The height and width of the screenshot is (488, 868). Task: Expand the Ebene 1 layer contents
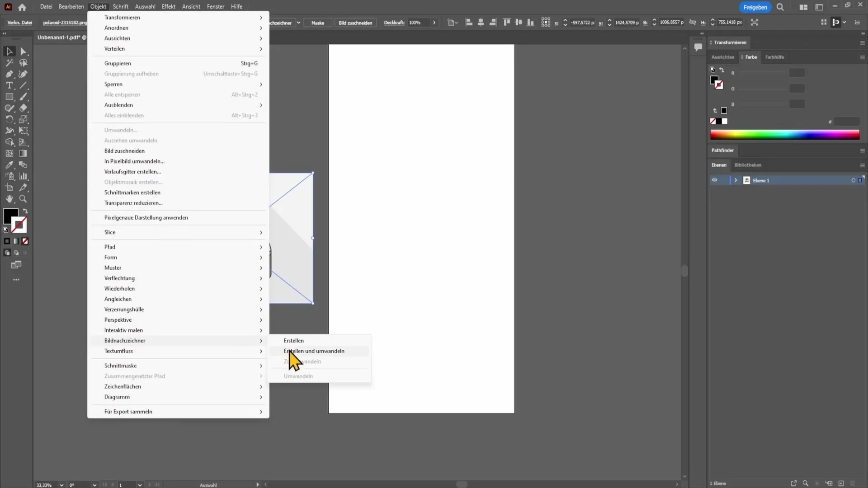[x=736, y=180]
